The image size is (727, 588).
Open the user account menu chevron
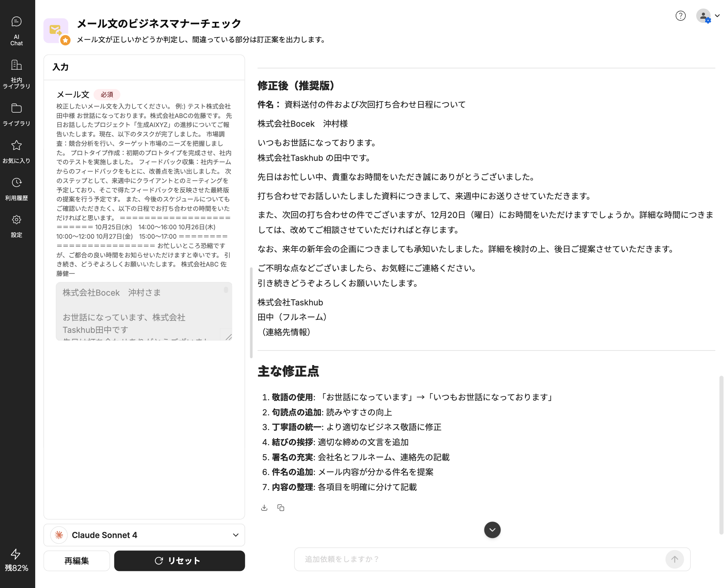point(717,15)
